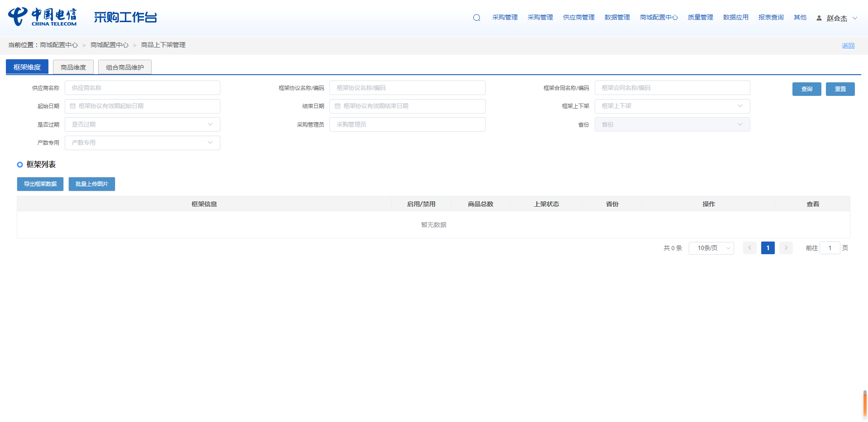Screen dimensions: 868x422
Task: Open the 产数专用 dropdown
Action: click(x=143, y=142)
